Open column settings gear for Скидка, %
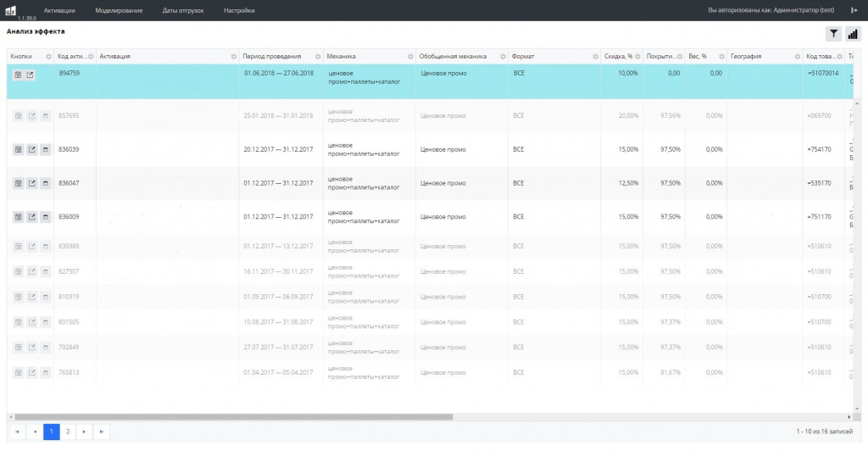The height and width of the screenshot is (457, 868). (637, 57)
